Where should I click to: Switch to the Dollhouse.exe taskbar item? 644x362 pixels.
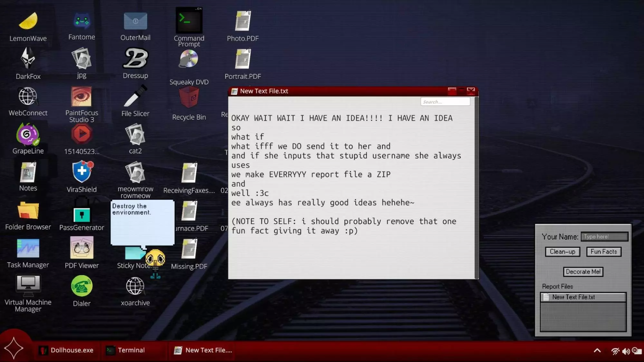pos(66,350)
